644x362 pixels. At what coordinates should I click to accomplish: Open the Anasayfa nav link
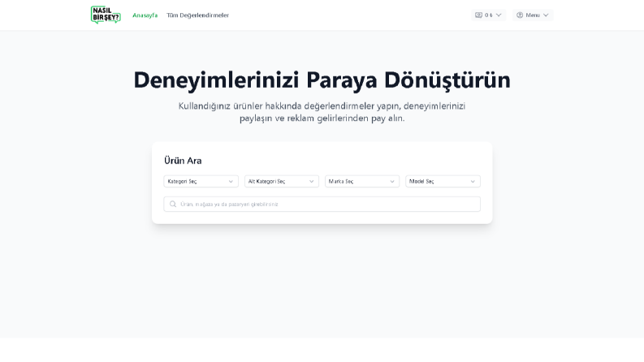click(145, 15)
